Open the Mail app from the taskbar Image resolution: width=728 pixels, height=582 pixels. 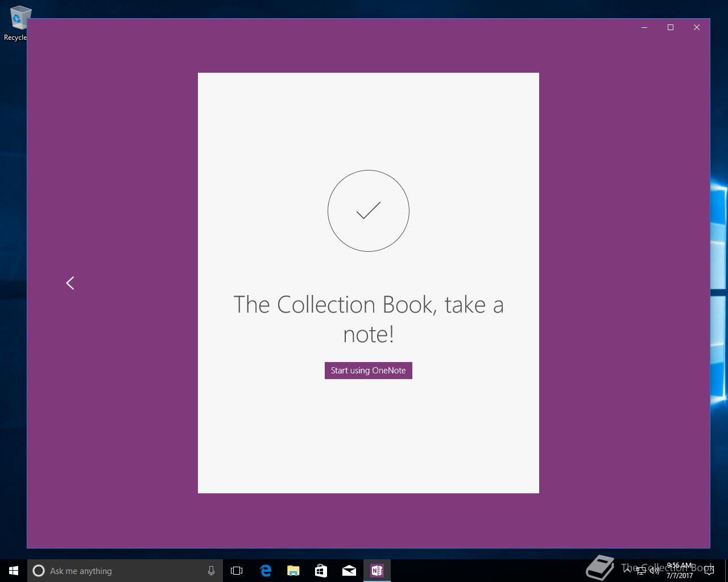tap(349, 571)
